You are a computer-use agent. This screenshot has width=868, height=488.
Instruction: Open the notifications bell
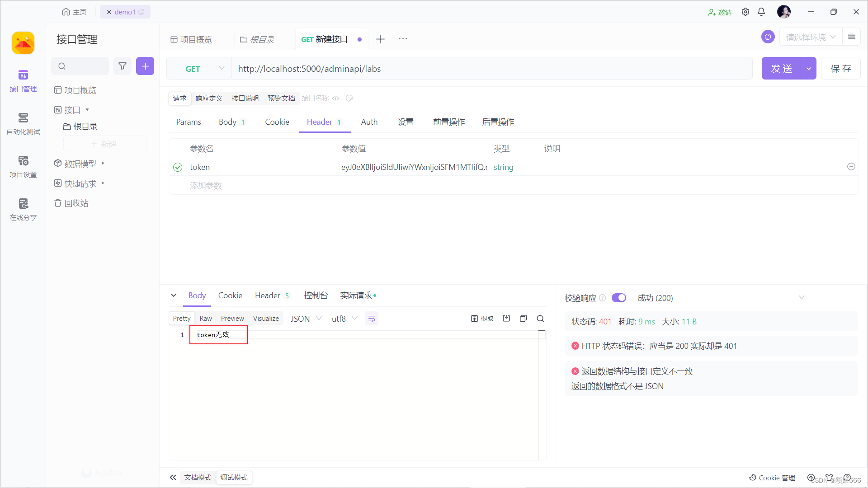[761, 12]
